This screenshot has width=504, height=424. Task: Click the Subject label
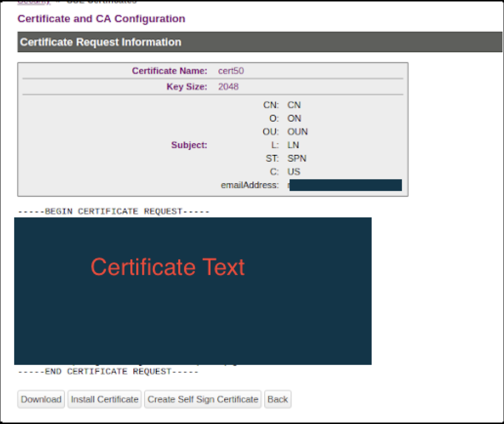click(x=189, y=145)
